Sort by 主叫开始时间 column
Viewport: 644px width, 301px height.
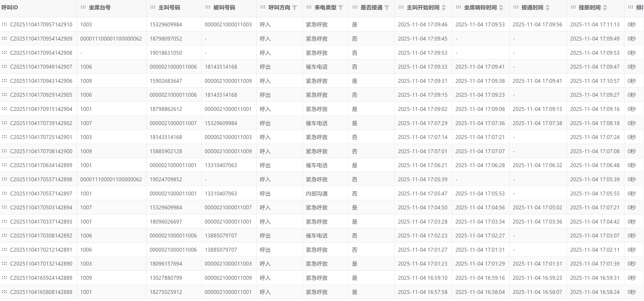pos(444,8)
